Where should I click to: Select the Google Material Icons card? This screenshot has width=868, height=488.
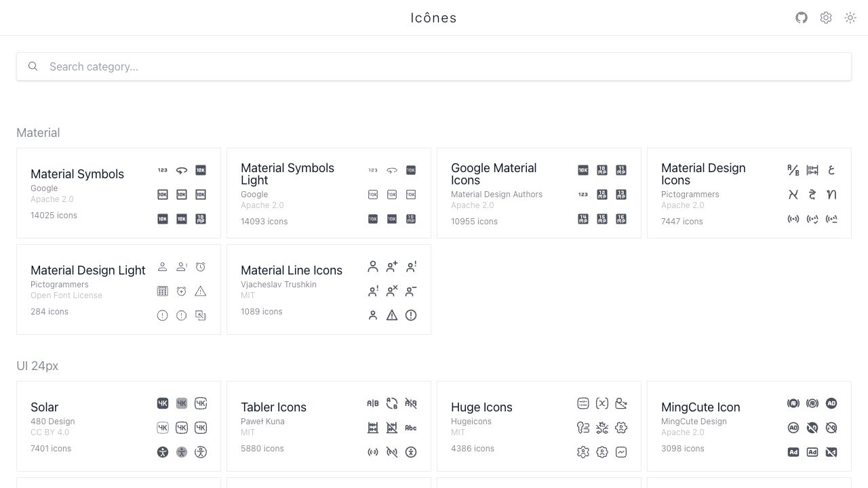coord(494,174)
